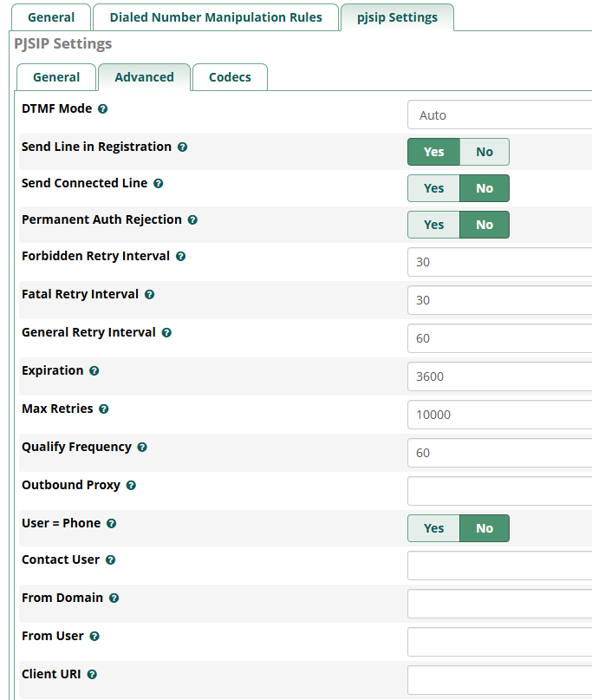Focus the From Domain text field
This screenshot has width=592, height=700.
[499, 604]
